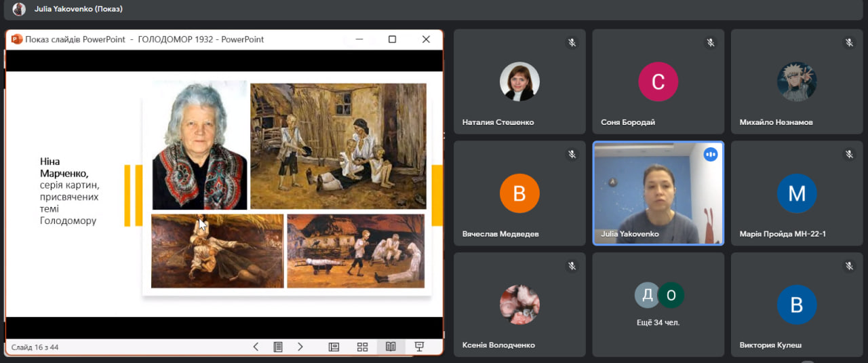Click PowerPoint logo in title bar
Screen dimensions: 868x363
(x=17, y=39)
